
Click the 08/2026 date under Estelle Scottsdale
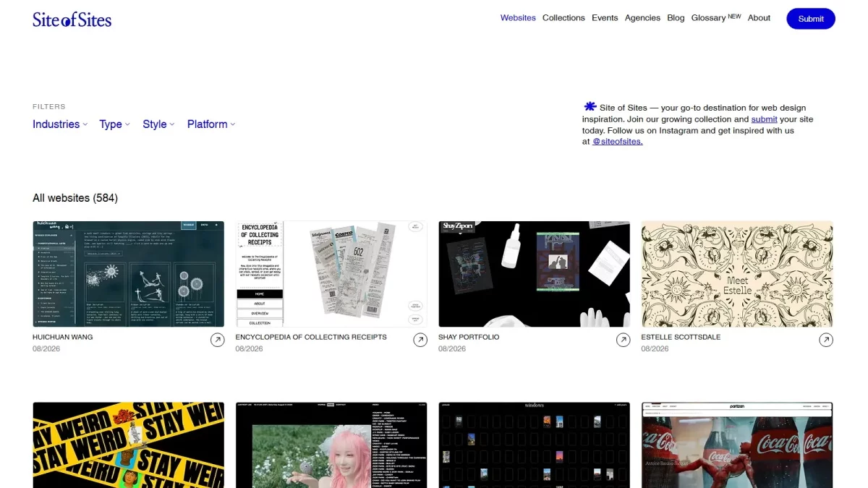click(x=655, y=349)
